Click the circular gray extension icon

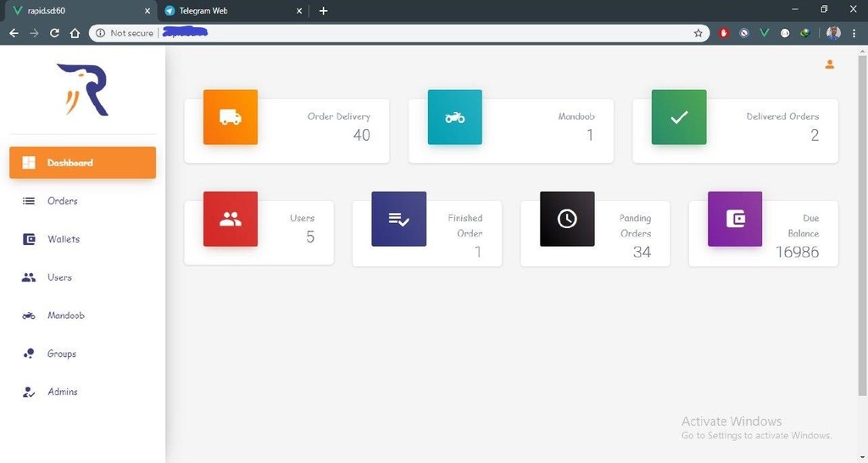(744, 33)
